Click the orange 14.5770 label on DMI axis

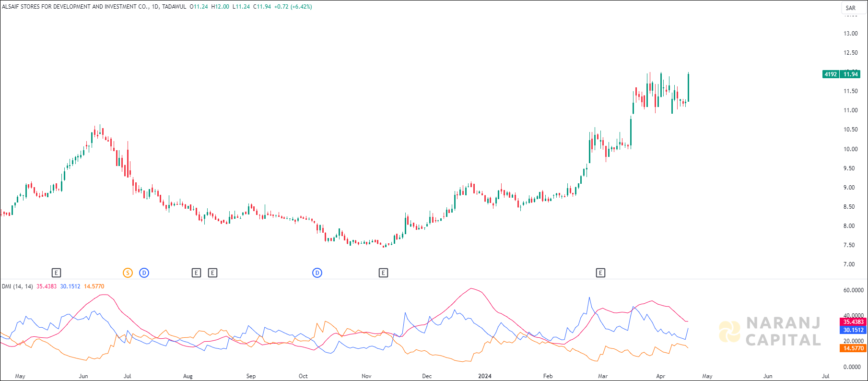853,348
